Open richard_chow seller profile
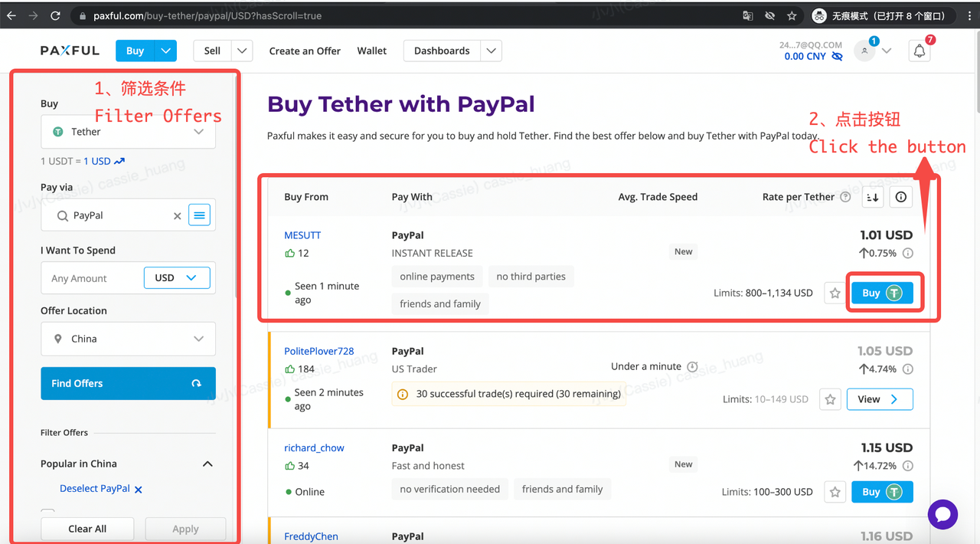Viewport: 980px width, 544px height. 314,447
